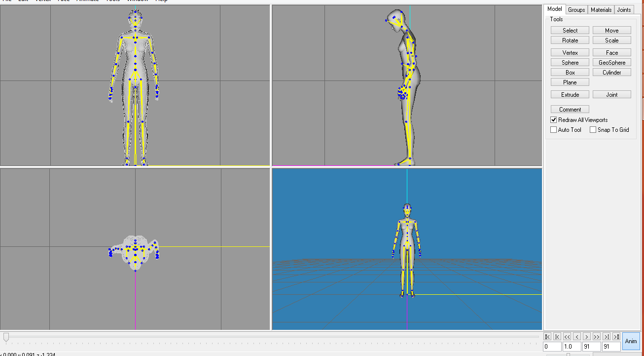Pick the Vertex tool
This screenshot has width=644, height=356.
point(570,53)
